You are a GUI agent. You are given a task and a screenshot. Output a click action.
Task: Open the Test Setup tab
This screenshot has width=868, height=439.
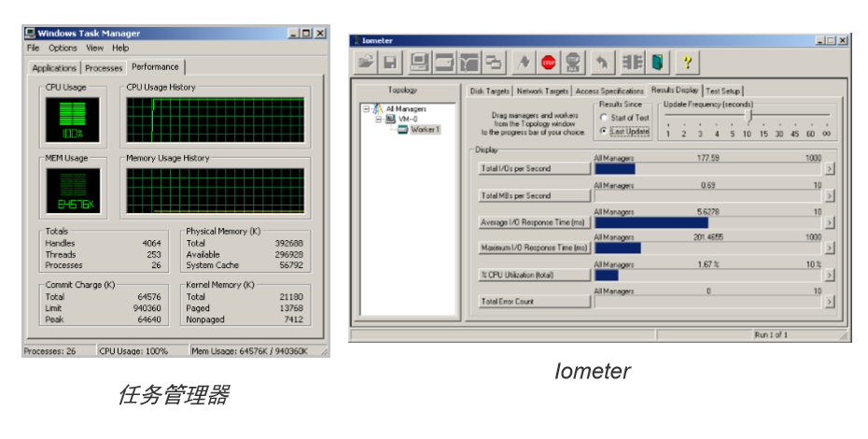click(723, 91)
